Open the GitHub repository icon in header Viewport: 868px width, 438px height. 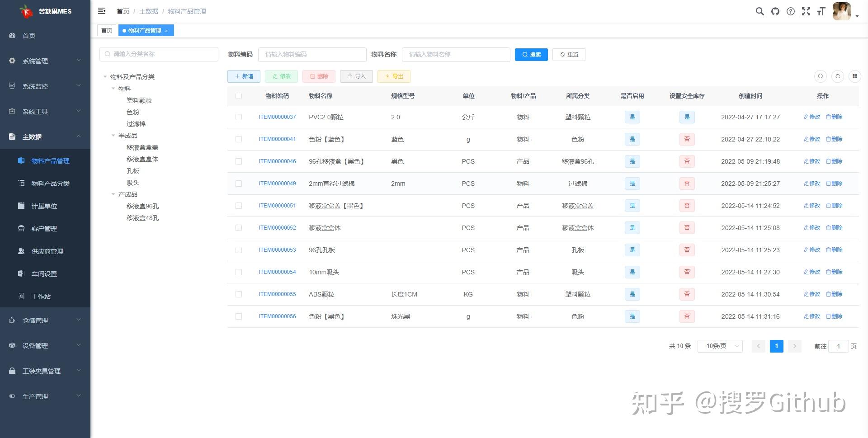coord(775,11)
